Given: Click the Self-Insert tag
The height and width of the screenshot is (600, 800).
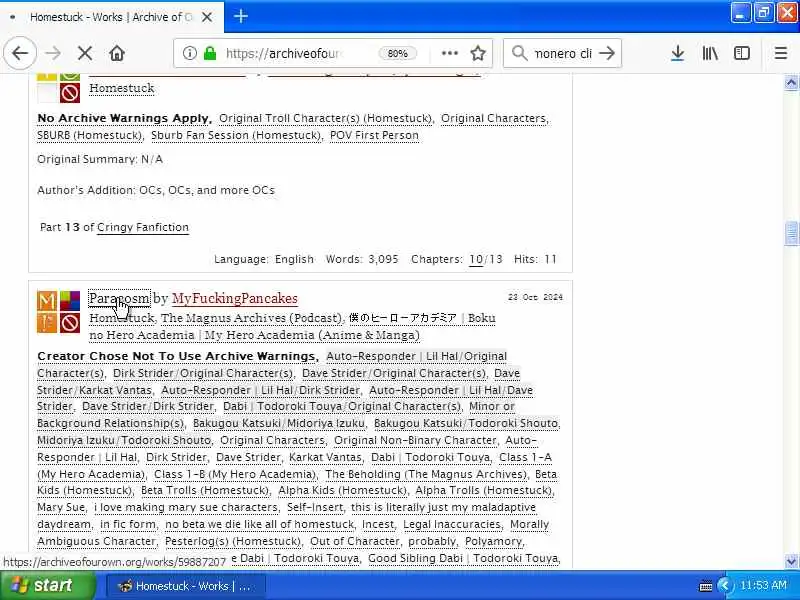Looking at the screenshot, I should coord(315,508).
